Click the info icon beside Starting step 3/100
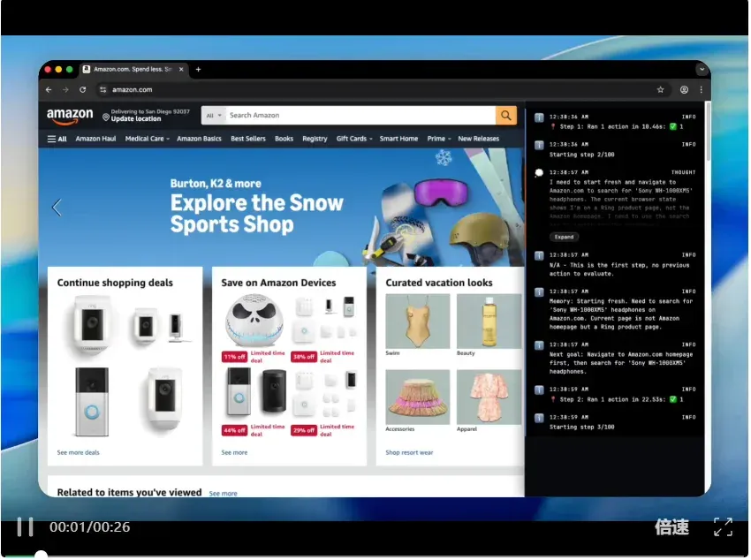The image size is (751, 560). point(539,418)
